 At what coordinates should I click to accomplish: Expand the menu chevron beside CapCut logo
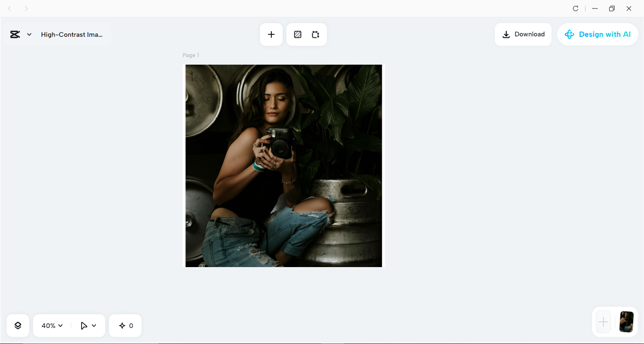click(29, 34)
